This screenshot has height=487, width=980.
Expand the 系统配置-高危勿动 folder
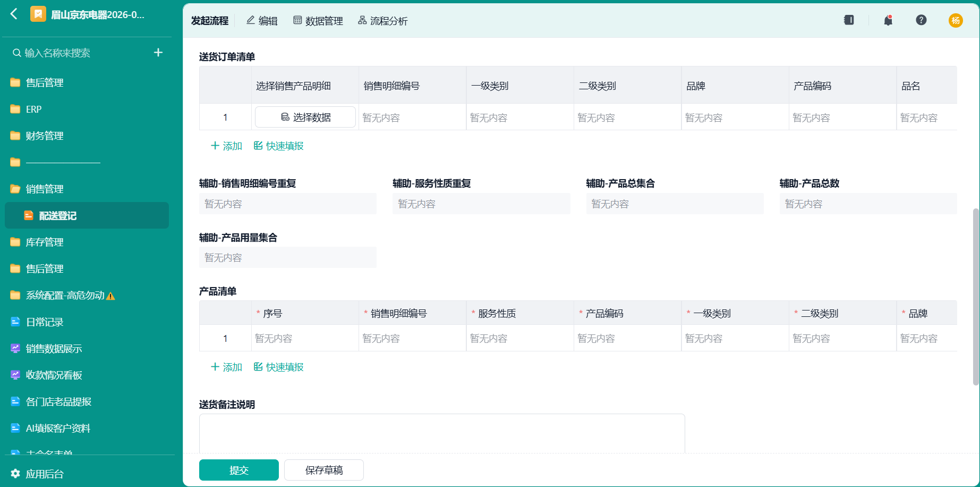point(87,295)
